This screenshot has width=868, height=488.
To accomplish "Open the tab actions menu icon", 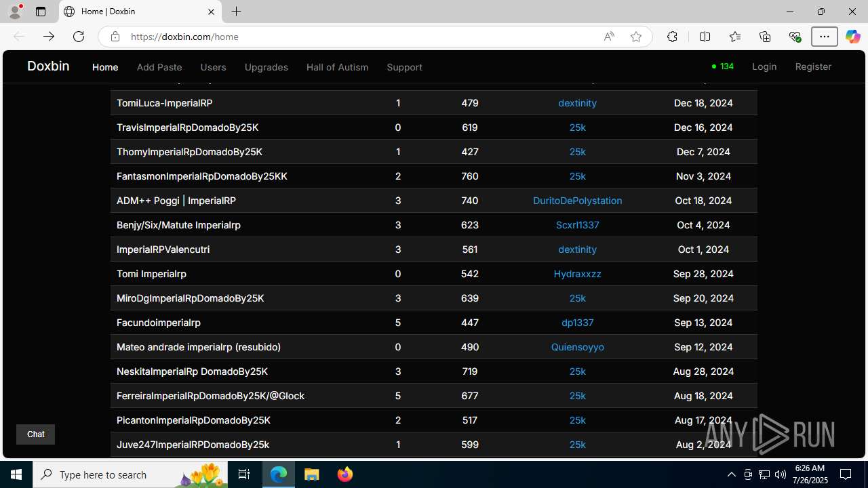I will [x=41, y=12].
